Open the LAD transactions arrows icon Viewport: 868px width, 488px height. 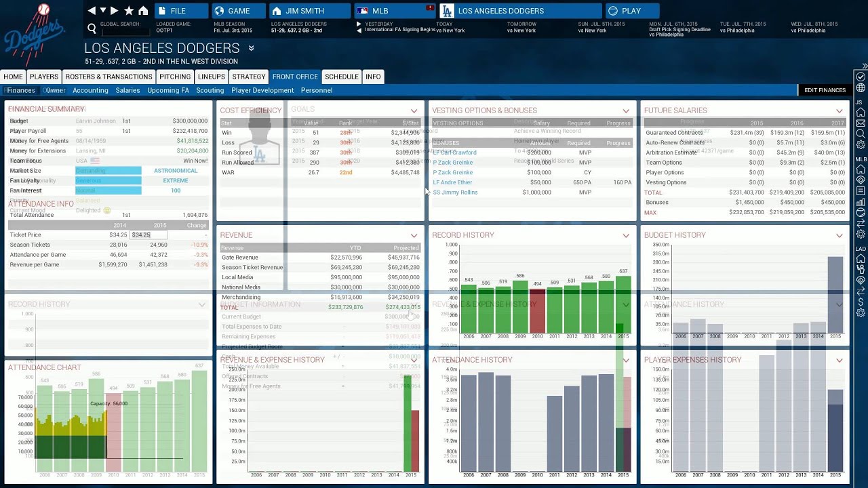click(x=861, y=291)
